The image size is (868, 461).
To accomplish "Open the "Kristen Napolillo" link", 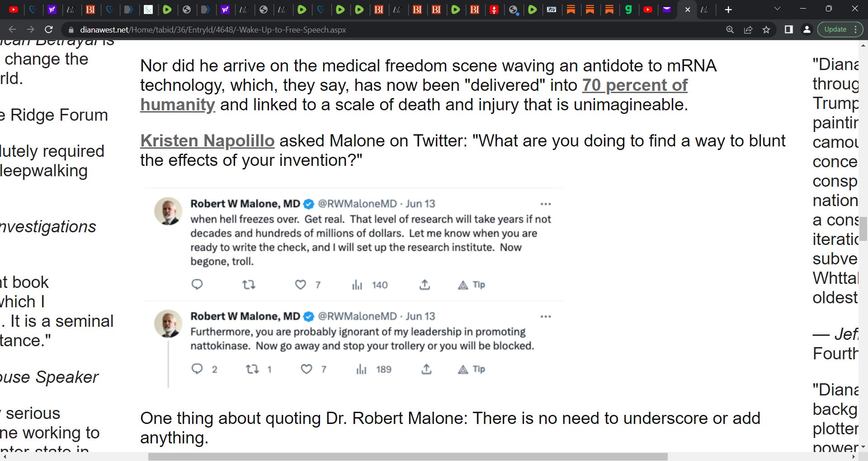I will tap(207, 141).
